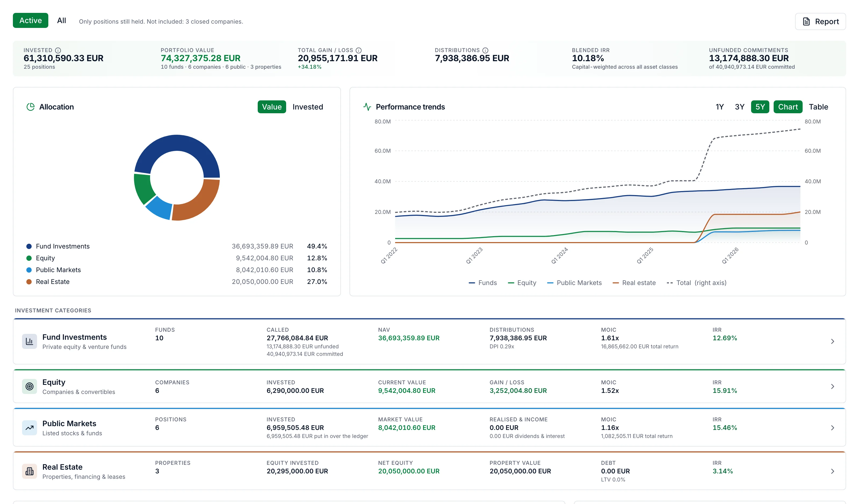Switch to All positions filter
The image size is (859, 504).
coord(62,20)
